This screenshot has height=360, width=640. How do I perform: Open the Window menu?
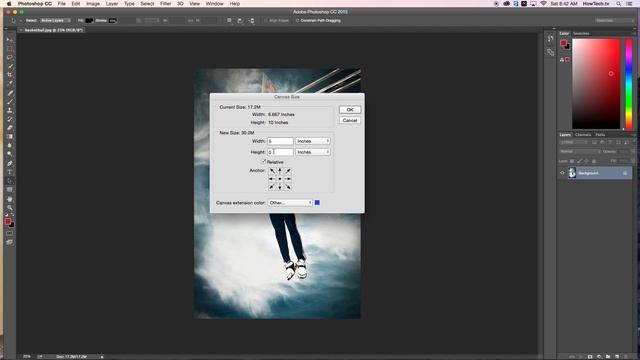214,4
